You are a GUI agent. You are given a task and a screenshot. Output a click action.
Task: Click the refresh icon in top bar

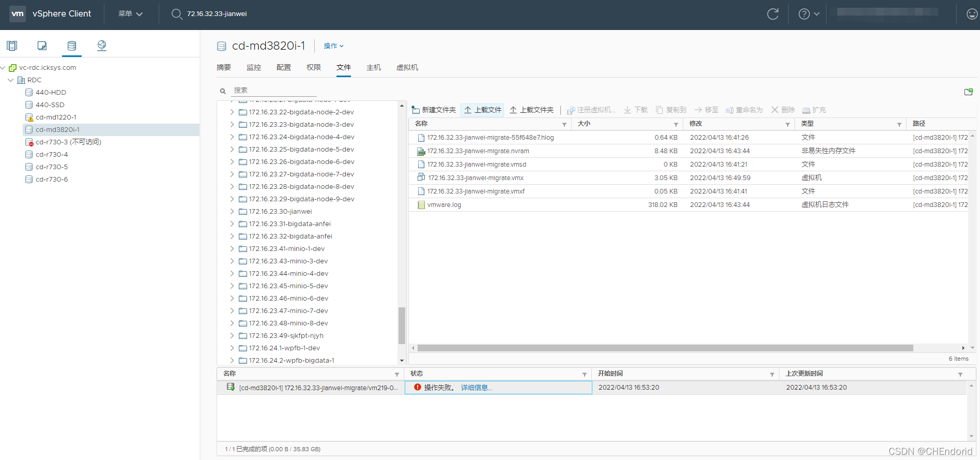(773, 14)
